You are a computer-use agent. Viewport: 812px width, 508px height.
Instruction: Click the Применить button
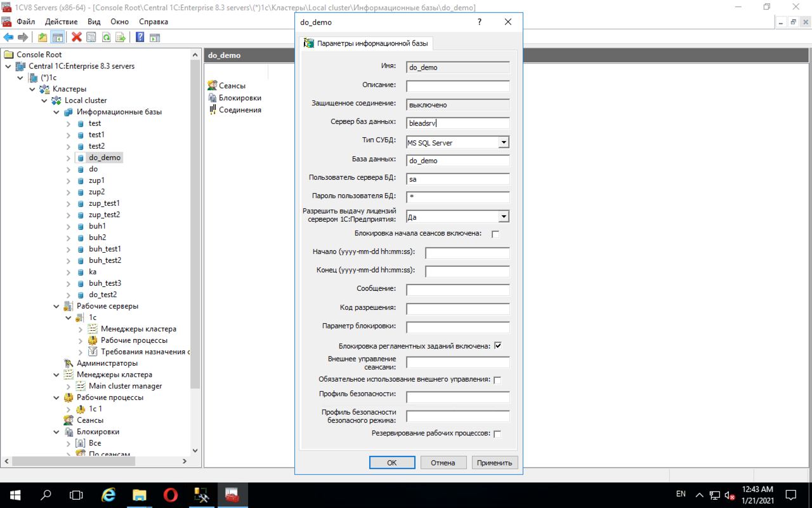(494, 462)
